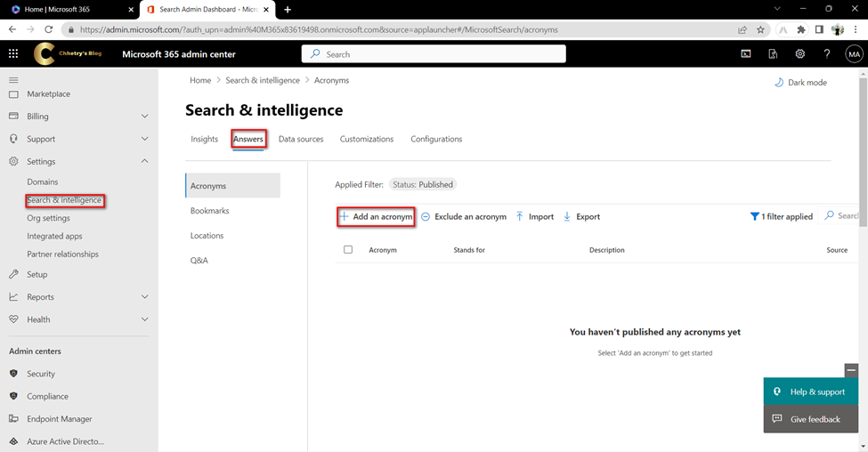Close the Home Microsoft 365 tab
The width and height of the screenshot is (868, 452).
tap(131, 10)
